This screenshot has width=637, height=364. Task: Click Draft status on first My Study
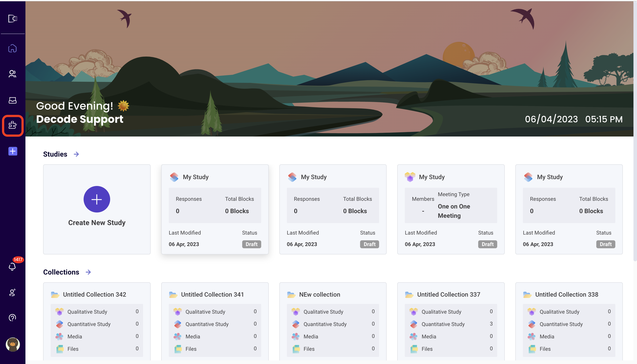coord(251,244)
